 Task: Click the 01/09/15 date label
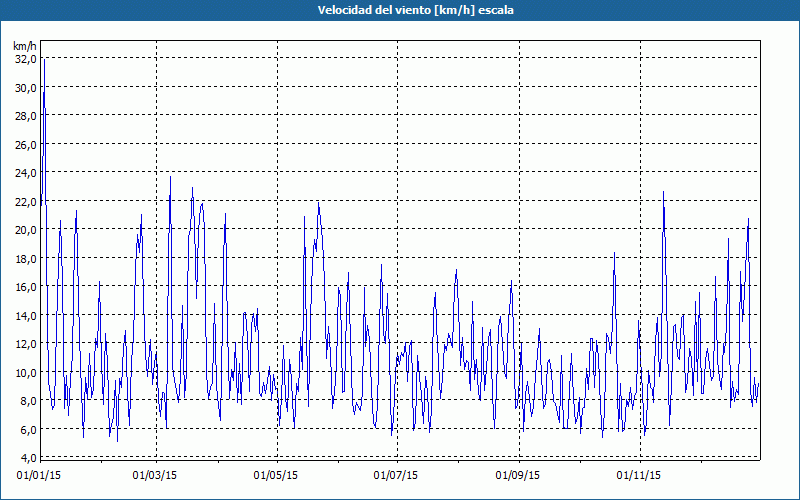pos(518,476)
